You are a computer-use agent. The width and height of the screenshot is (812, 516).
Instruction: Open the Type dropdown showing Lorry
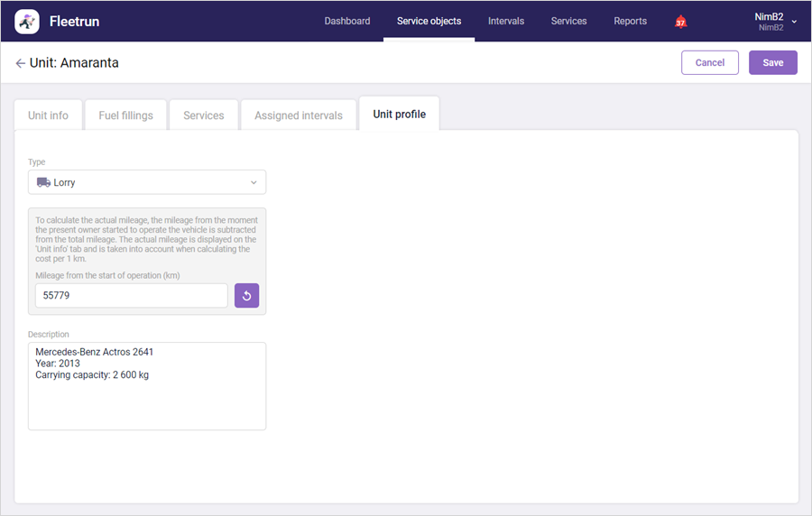tap(147, 182)
